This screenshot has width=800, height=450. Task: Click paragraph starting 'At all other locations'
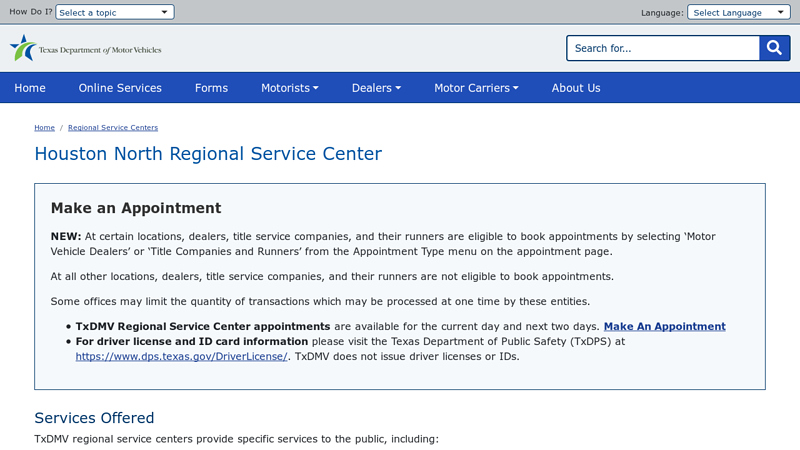(x=332, y=277)
